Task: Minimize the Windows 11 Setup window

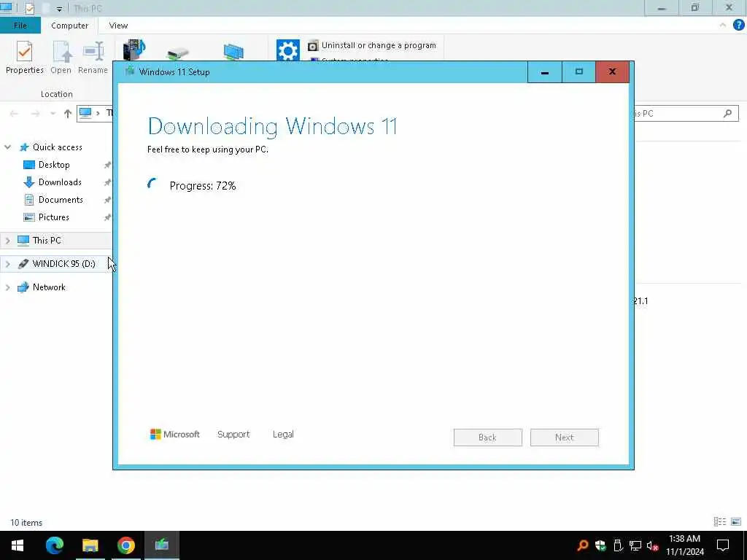Action: 544,72
